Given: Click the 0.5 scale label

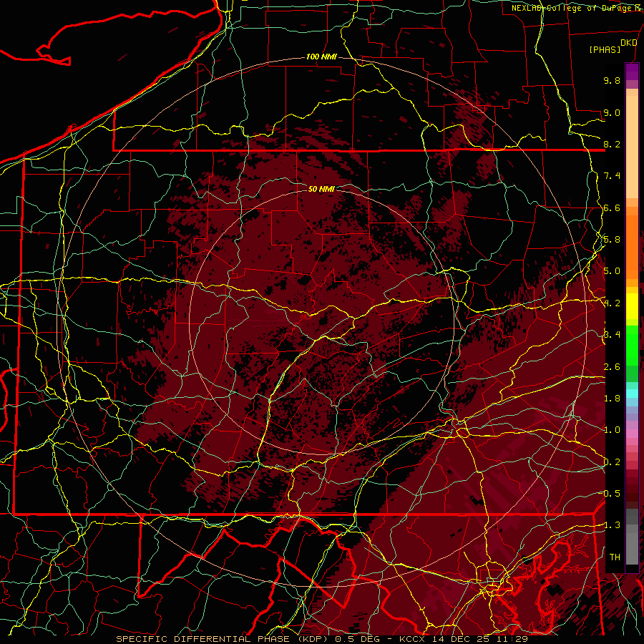Looking at the screenshot, I should click(612, 494).
